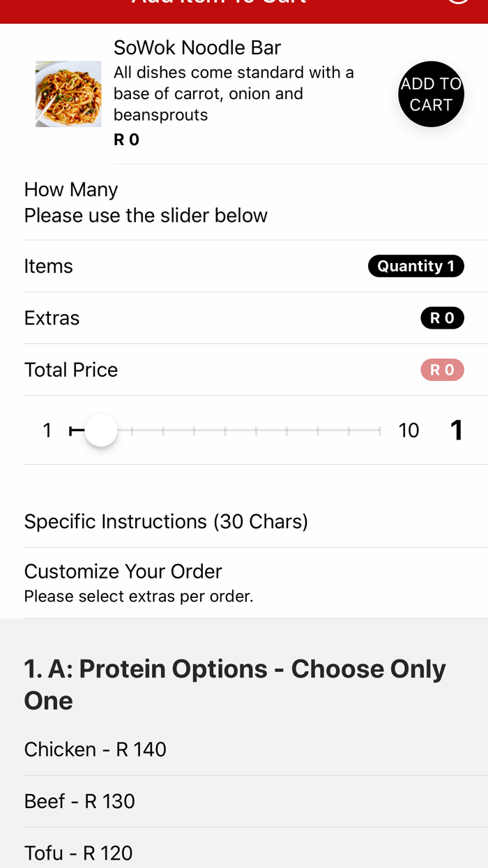Tap the circular icon in the red header
Image resolution: width=488 pixels, height=868 pixels.
pyautogui.click(x=458, y=3)
